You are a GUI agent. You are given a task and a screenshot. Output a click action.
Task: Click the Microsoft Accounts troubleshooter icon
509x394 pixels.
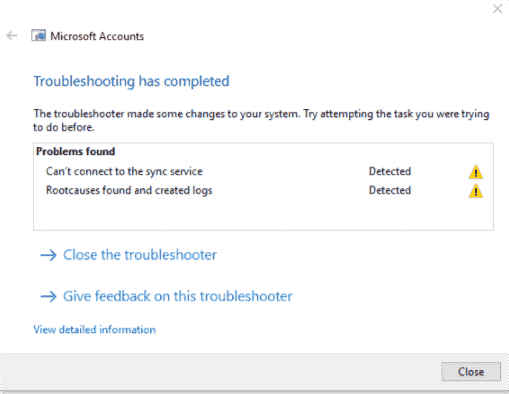(39, 36)
